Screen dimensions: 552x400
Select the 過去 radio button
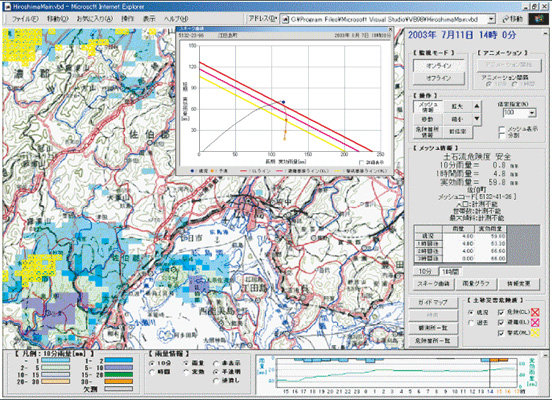(471, 323)
